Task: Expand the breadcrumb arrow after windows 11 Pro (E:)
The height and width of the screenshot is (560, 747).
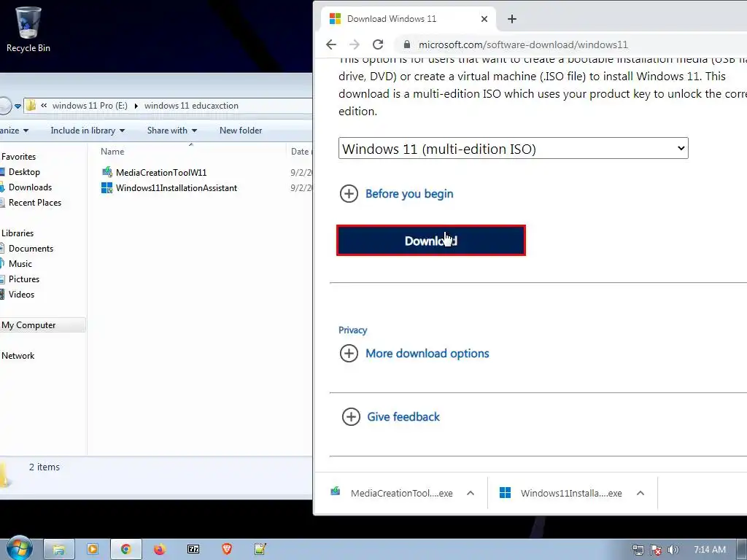Action: [x=136, y=106]
